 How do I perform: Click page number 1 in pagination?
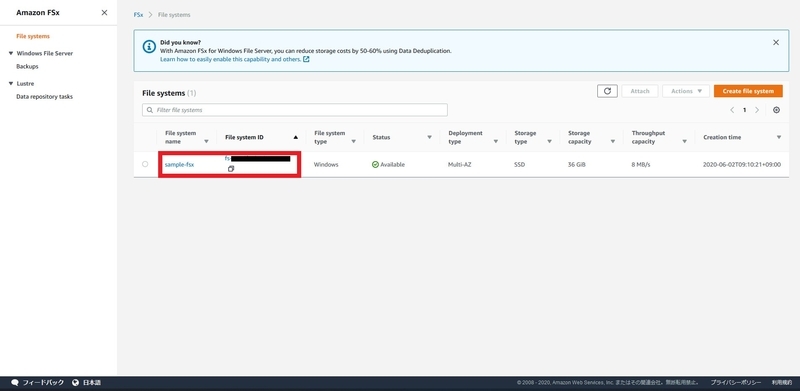click(x=744, y=110)
